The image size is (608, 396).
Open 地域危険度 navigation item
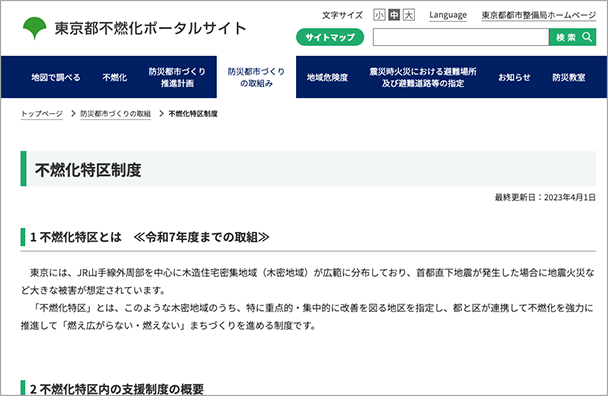pos(327,77)
